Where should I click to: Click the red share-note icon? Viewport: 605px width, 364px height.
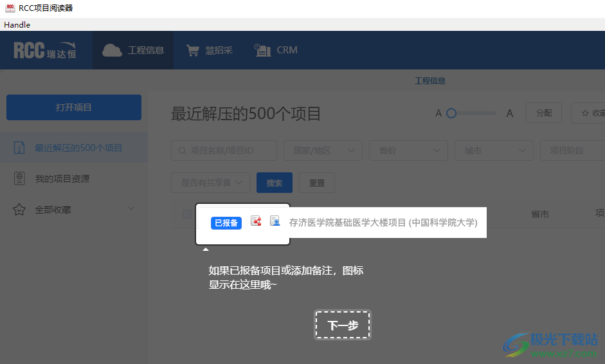pos(256,221)
